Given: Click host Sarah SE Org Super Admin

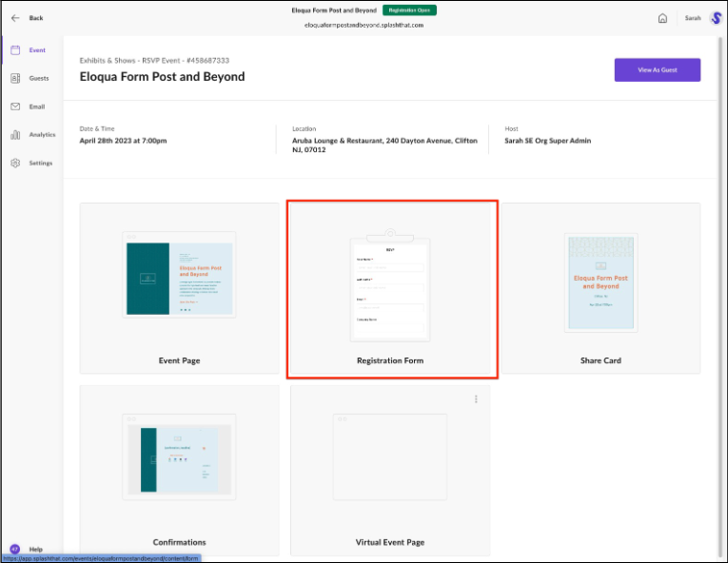Looking at the screenshot, I should [548, 141].
